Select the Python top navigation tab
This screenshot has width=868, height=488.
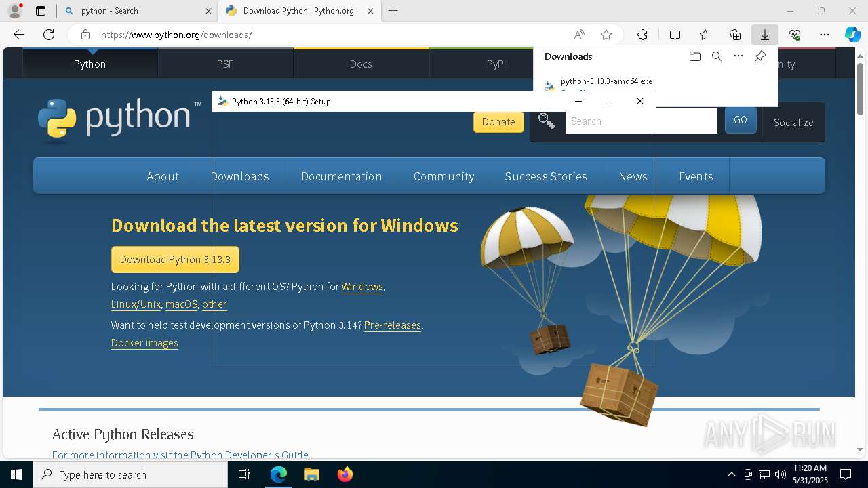click(x=90, y=64)
